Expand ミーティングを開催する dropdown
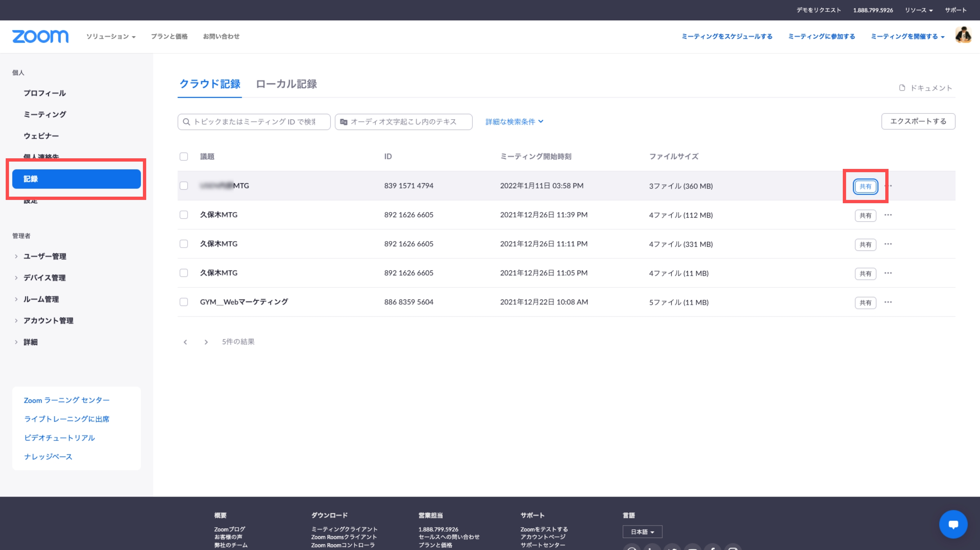 908,36
